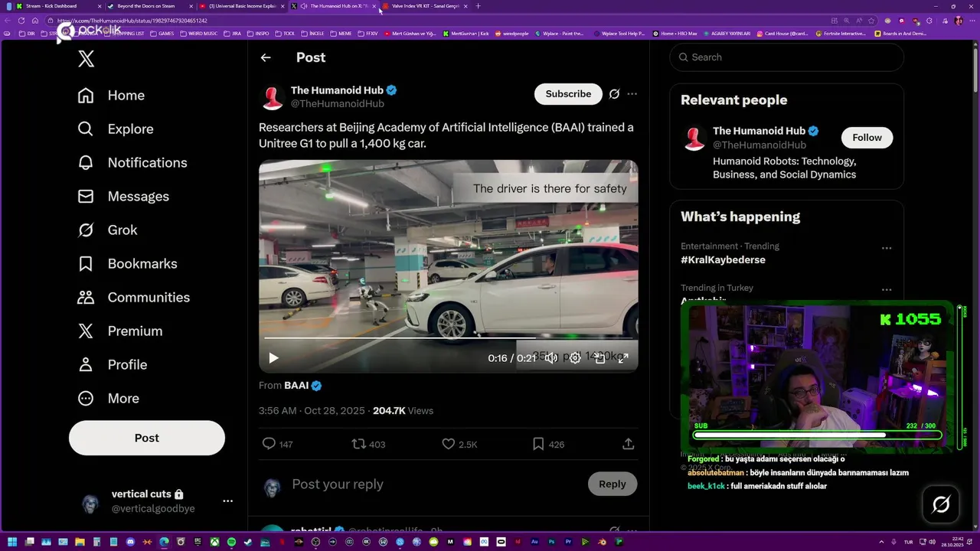Close The Humanoid Hub on X tab
The width and height of the screenshot is (980, 551).
[374, 6]
